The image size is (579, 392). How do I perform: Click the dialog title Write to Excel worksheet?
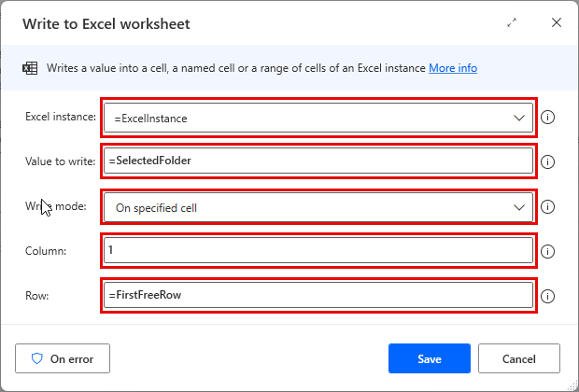click(x=108, y=22)
